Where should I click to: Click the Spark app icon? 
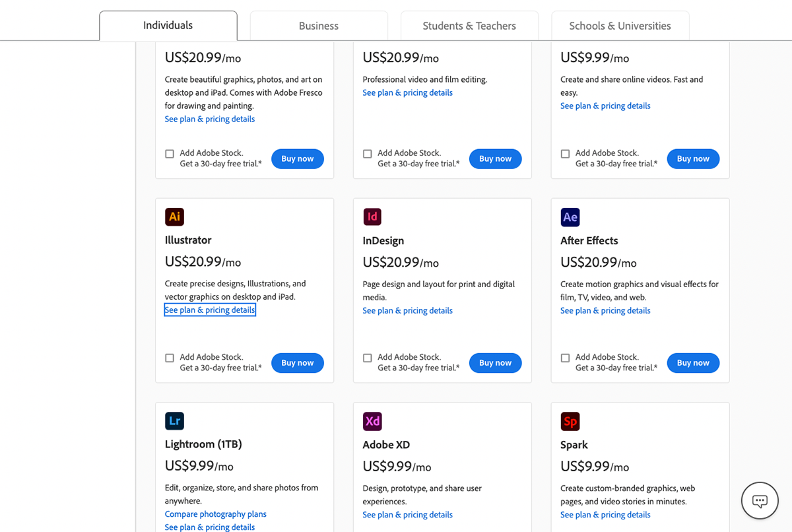point(570,420)
